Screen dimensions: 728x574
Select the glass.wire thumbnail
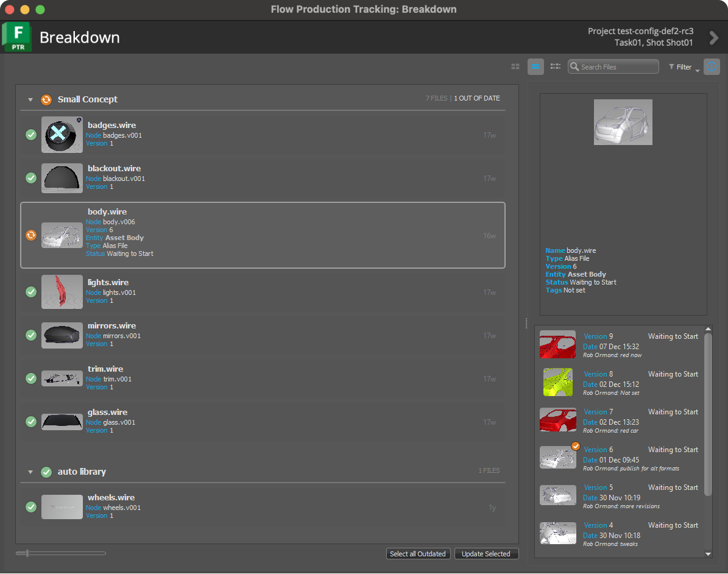(x=62, y=421)
